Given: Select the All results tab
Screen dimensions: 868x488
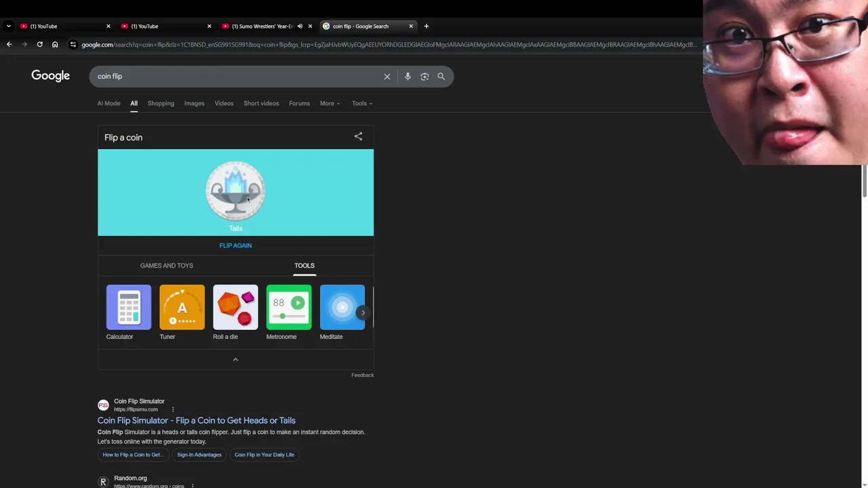Looking at the screenshot, I should click(x=134, y=104).
